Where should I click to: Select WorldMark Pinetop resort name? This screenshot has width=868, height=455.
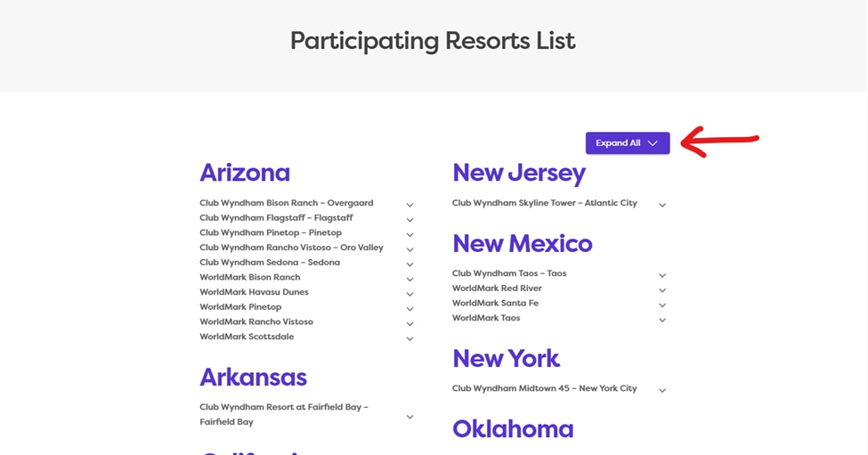(x=240, y=306)
